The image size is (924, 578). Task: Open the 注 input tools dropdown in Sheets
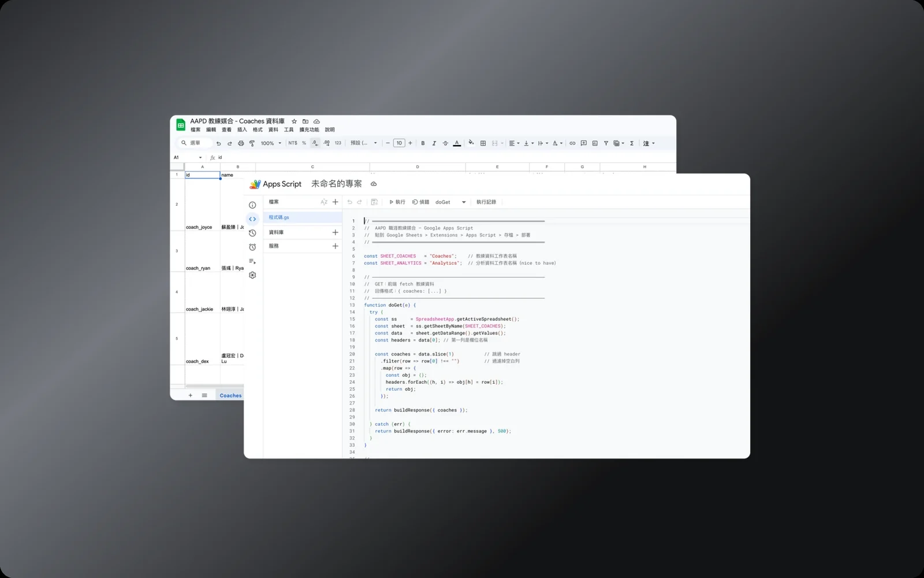pyautogui.click(x=649, y=143)
